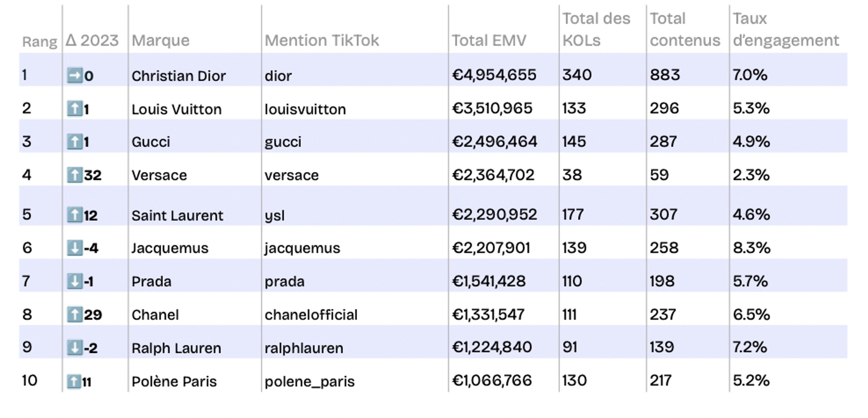
Task: Click the up arrow icon in Chanel row
Action: point(74,315)
